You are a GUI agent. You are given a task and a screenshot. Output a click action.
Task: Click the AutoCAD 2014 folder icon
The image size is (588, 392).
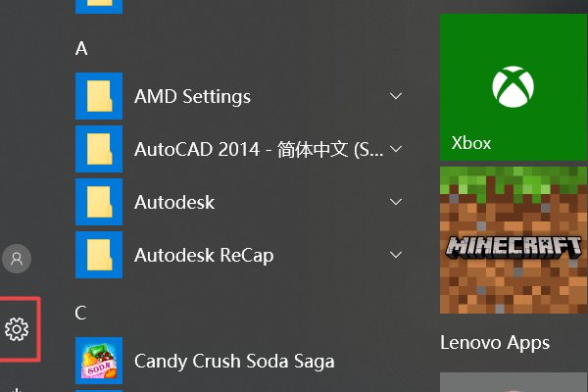(x=99, y=149)
